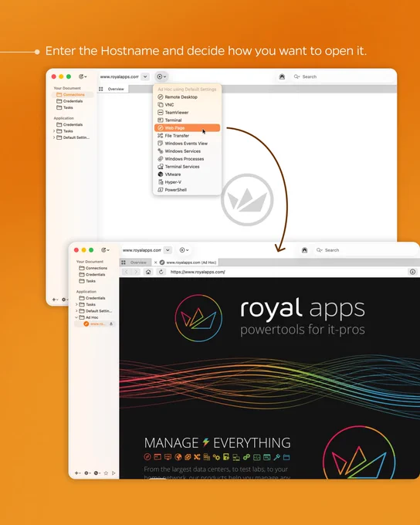Select Terminal in the Ad Hoc menu
Image resolution: width=420 pixels, height=525 pixels.
pos(187,120)
